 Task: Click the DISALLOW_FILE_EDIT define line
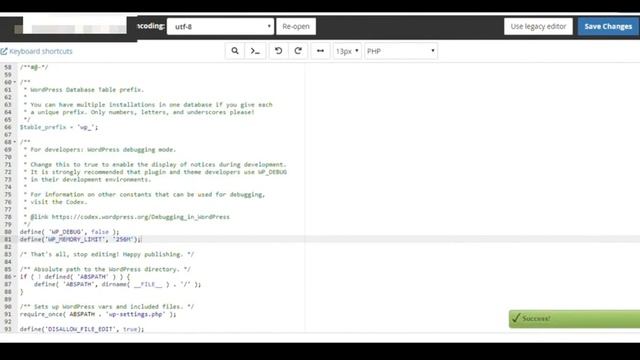[82, 329]
